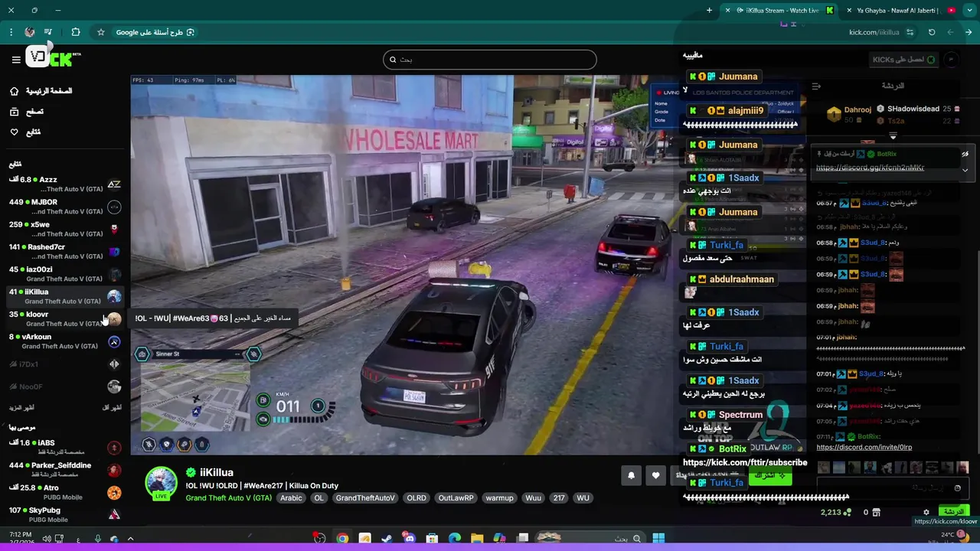Screen dimensions: 980x551
Task: Toggle follow with the heart button
Action: click(655, 476)
